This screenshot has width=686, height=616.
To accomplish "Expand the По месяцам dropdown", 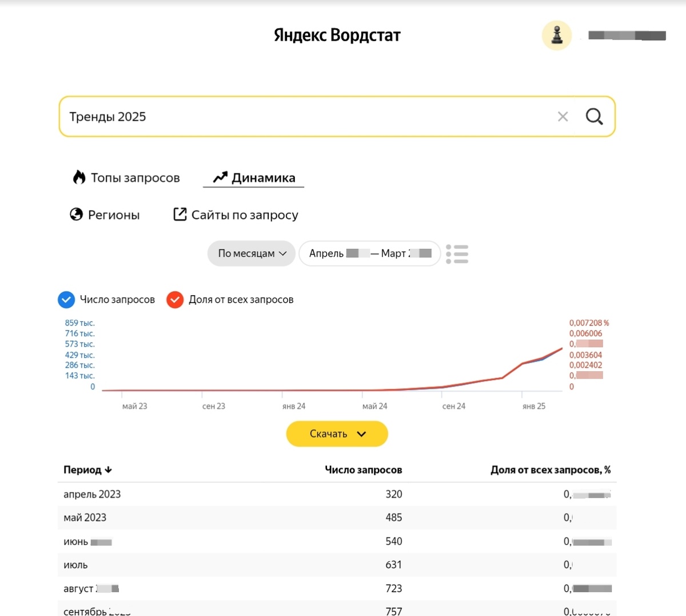I will click(x=252, y=253).
